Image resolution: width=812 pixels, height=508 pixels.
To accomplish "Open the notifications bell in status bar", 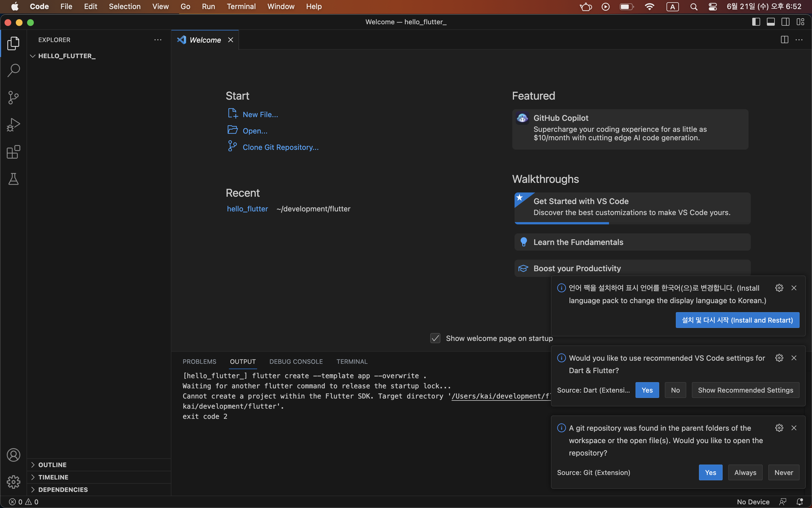I will coord(800,502).
